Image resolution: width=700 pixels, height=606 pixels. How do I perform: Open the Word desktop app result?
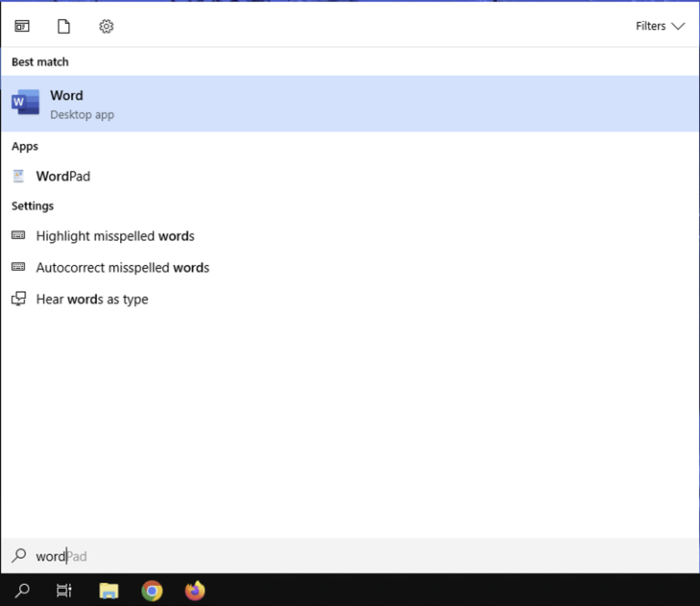click(x=350, y=104)
